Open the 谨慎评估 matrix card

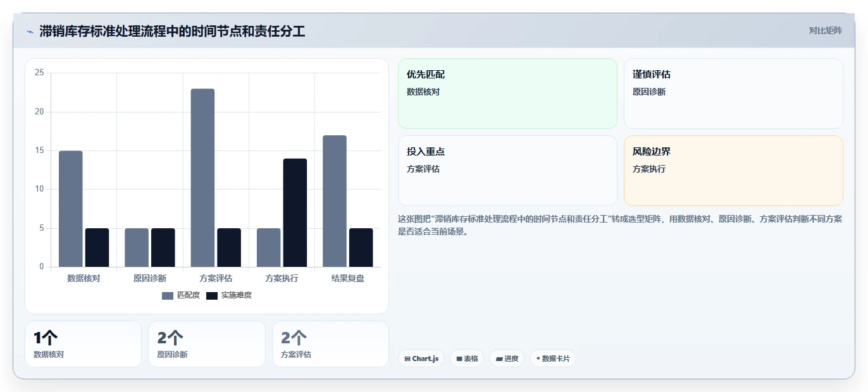(x=733, y=94)
